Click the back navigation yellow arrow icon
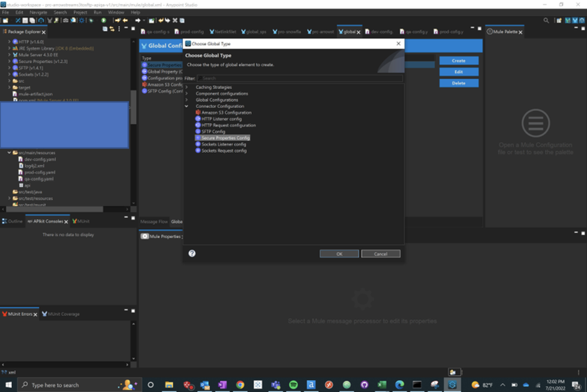The image size is (587, 392). pos(125,20)
